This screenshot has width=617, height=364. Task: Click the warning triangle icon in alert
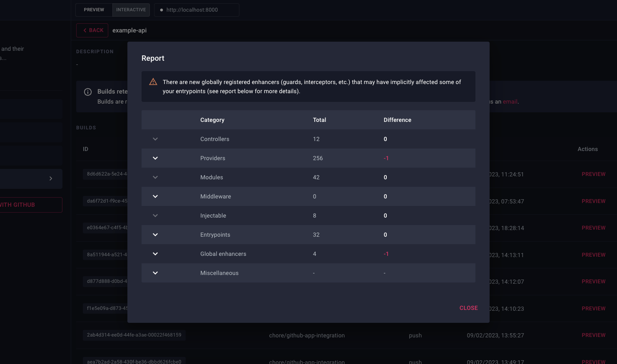coord(153,82)
